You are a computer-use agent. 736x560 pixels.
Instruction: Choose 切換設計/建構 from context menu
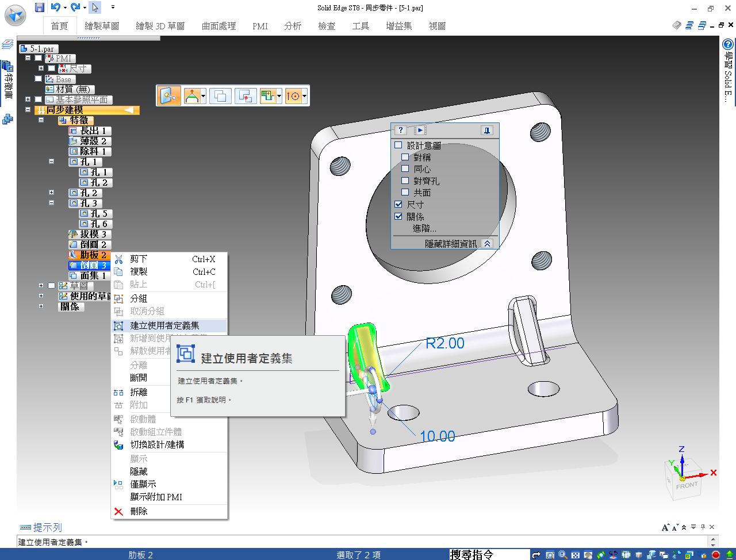click(x=170, y=444)
